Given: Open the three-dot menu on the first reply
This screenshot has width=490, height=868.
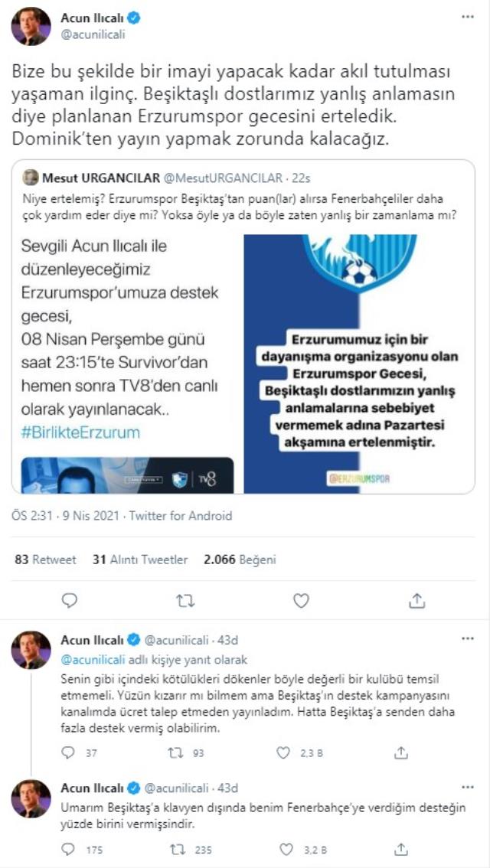Looking at the screenshot, I should pyautogui.click(x=468, y=639).
